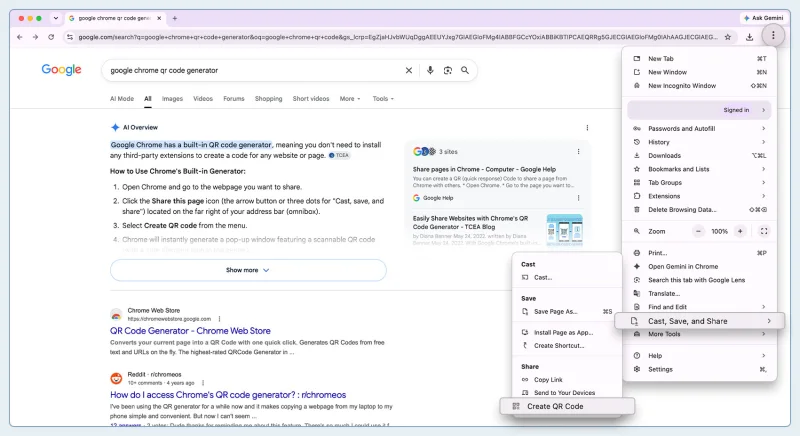Open Downloads from the menu

pyautogui.click(x=699, y=156)
